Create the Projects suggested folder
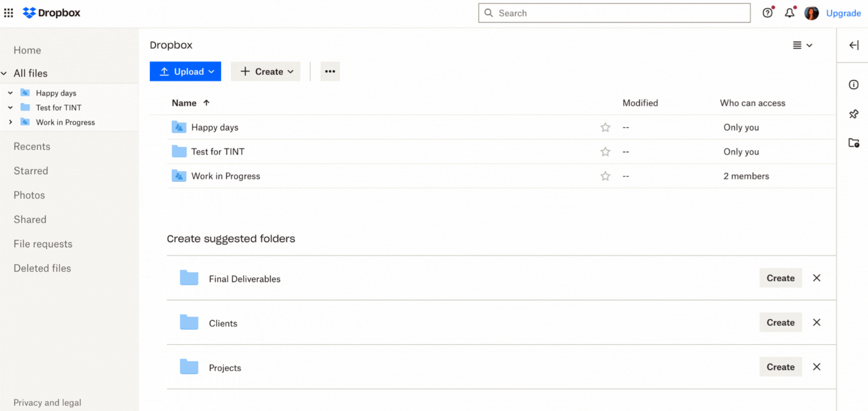Screen dimensions: 868x411 tap(781, 367)
